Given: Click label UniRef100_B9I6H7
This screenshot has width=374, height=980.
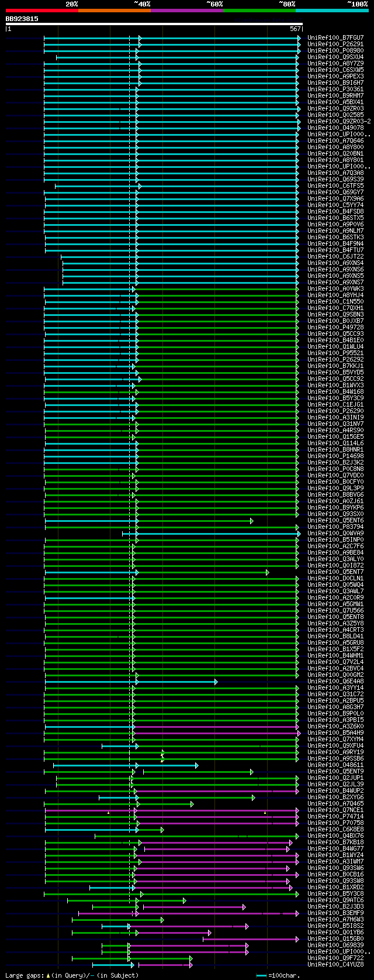Looking at the screenshot, I should (x=335, y=82).
